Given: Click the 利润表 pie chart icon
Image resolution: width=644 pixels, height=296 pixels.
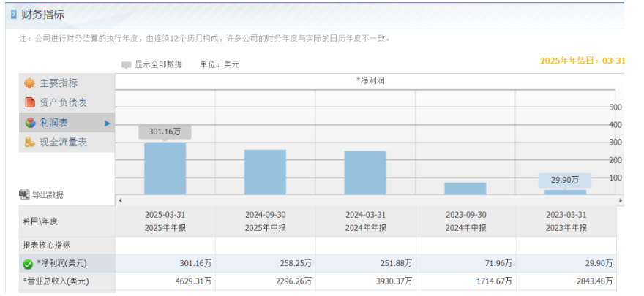Looking at the screenshot, I should coord(30,123).
